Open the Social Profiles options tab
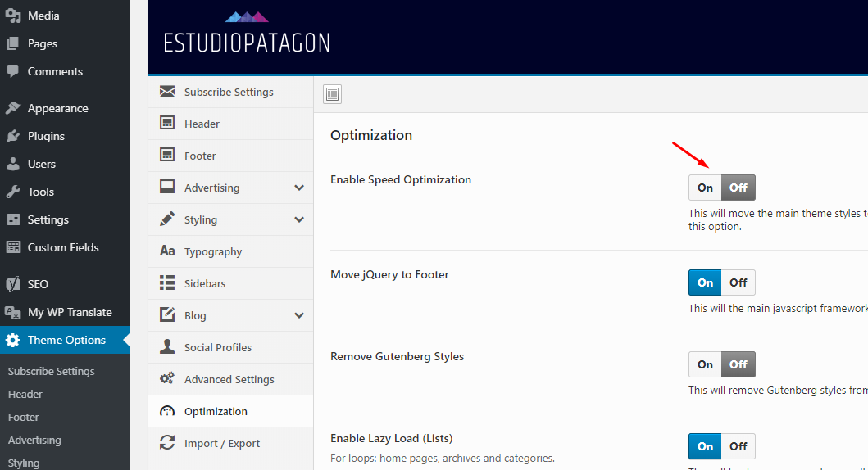The width and height of the screenshot is (868, 470). pos(231,347)
